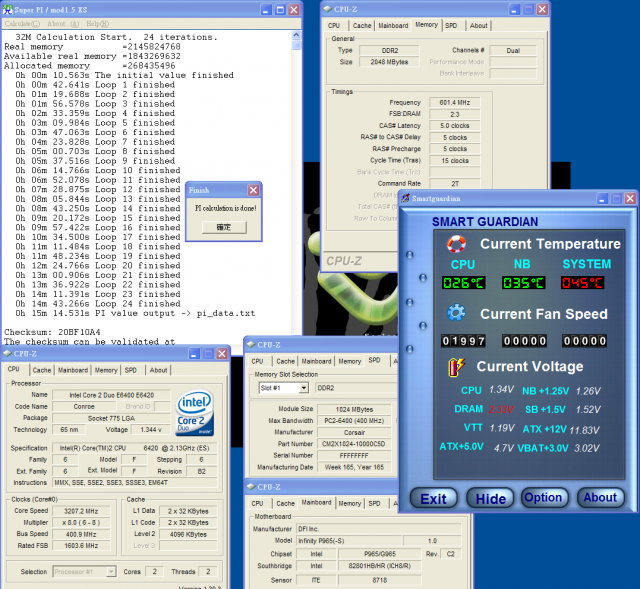
Task: Minimize the Super PI window
Action: [x=266, y=10]
